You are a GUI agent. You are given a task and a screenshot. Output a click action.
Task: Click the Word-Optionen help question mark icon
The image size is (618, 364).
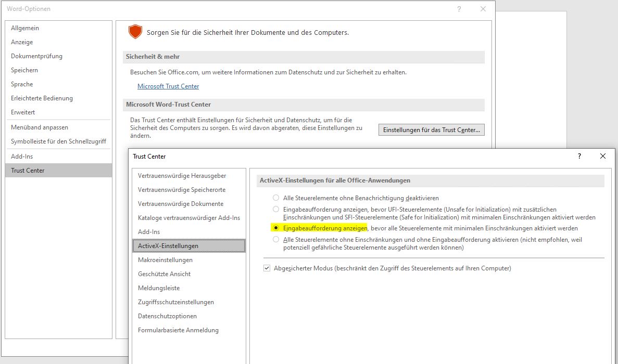click(x=459, y=9)
